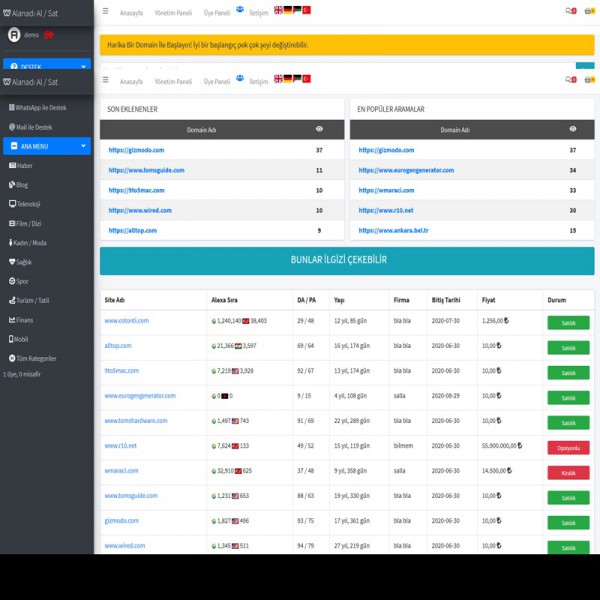This screenshot has height=600, width=600.
Task: Click blue users icon in the topmost header
Action: click(x=240, y=9)
